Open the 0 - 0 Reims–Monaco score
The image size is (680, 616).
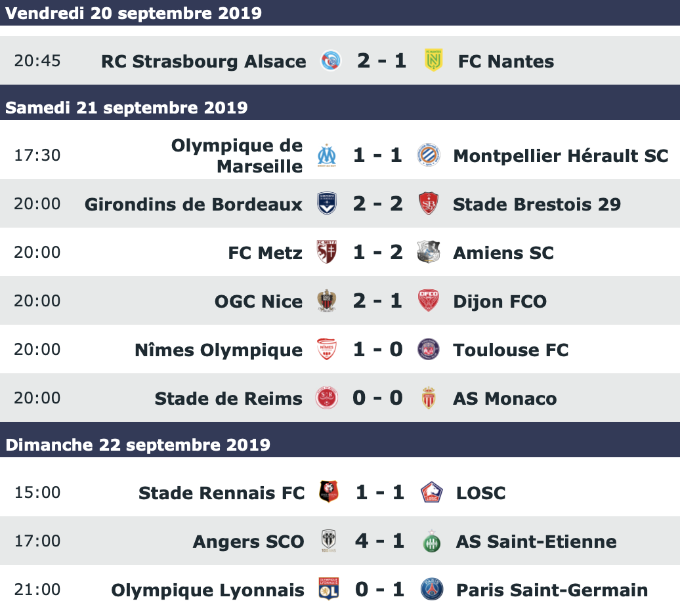tap(377, 398)
